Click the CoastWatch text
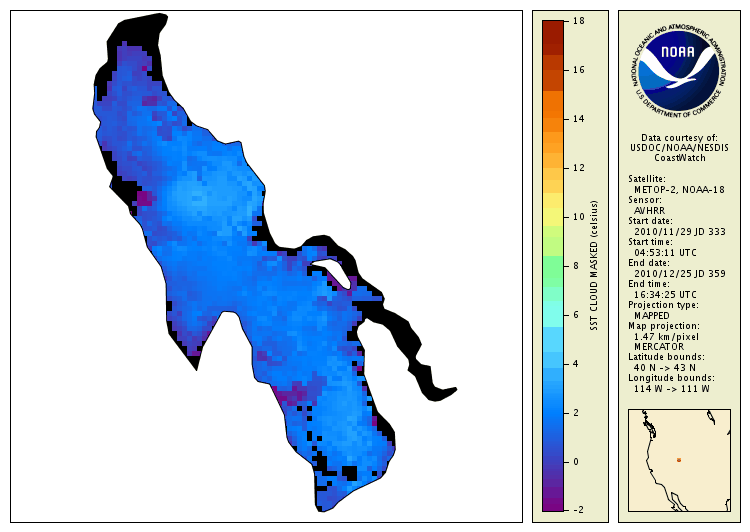Viewport: 750px width, 532px height. click(x=680, y=158)
